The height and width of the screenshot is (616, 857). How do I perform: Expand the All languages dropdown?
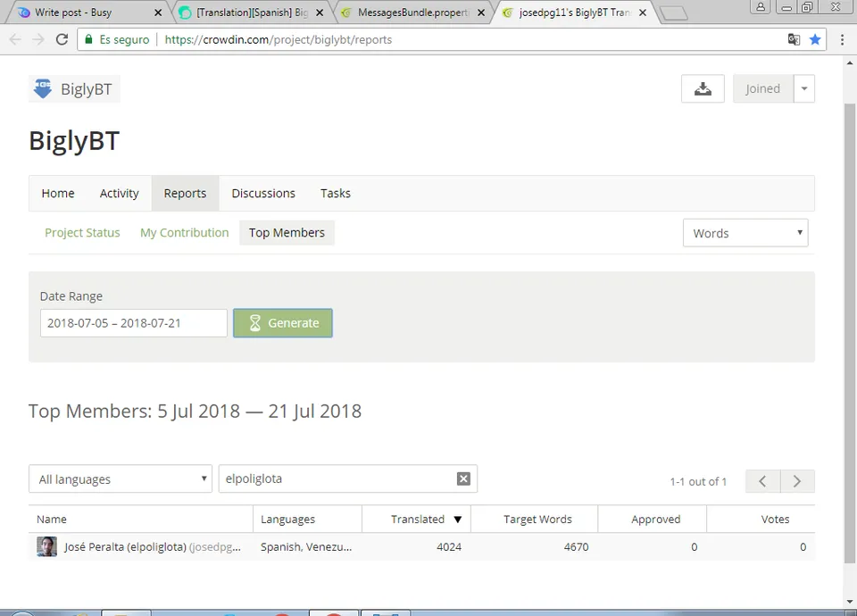(121, 479)
